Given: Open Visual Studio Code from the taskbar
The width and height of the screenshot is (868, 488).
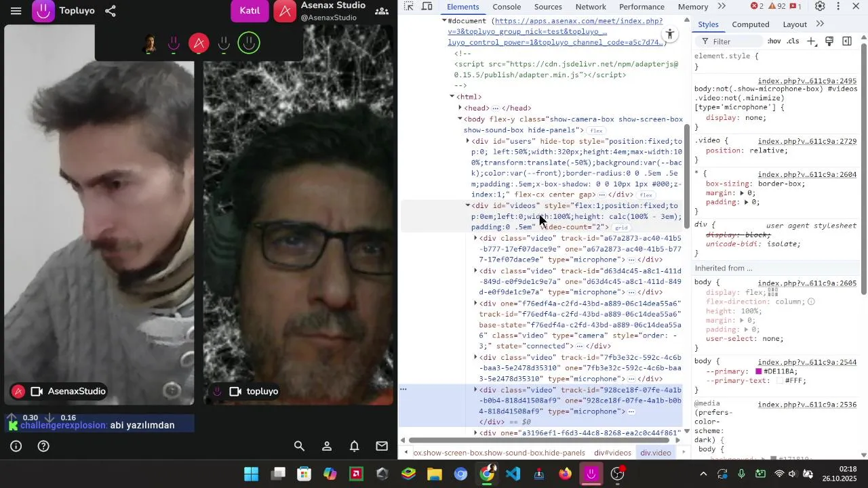Looking at the screenshot, I should pyautogui.click(x=513, y=474).
